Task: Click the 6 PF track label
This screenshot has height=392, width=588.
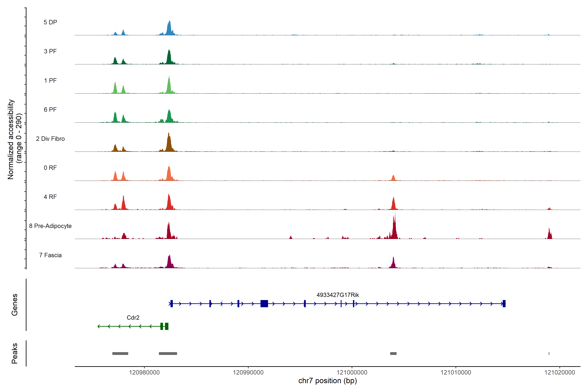Action: click(50, 109)
